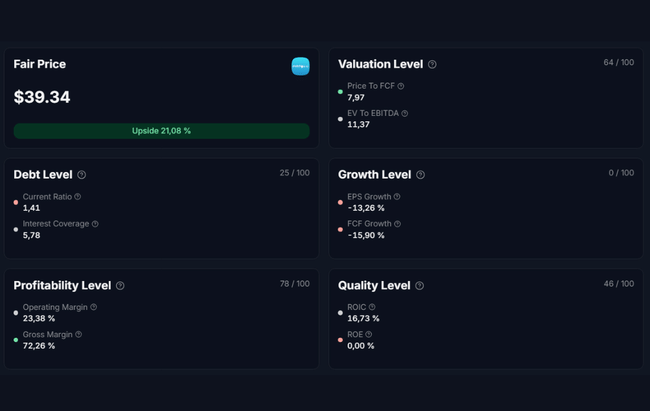This screenshot has height=411, width=650.
Task: Click the Profitability Level heading
Action: tap(62, 286)
